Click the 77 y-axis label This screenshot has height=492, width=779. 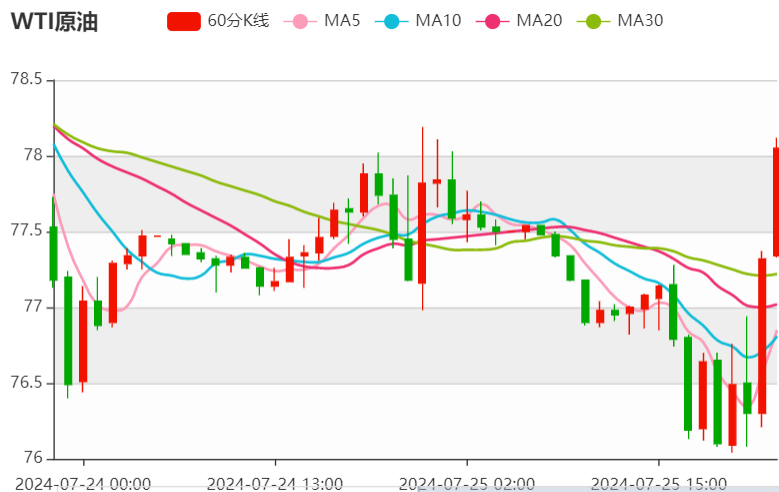point(33,307)
